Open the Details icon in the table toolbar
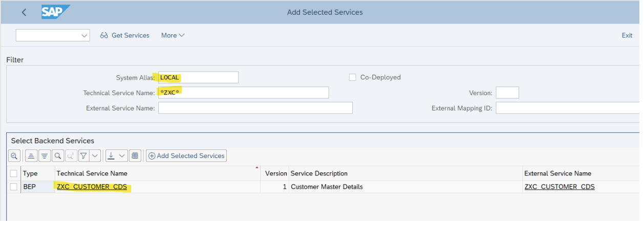This screenshot has width=644, height=226. pyautogui.click(x=14, y=156)
